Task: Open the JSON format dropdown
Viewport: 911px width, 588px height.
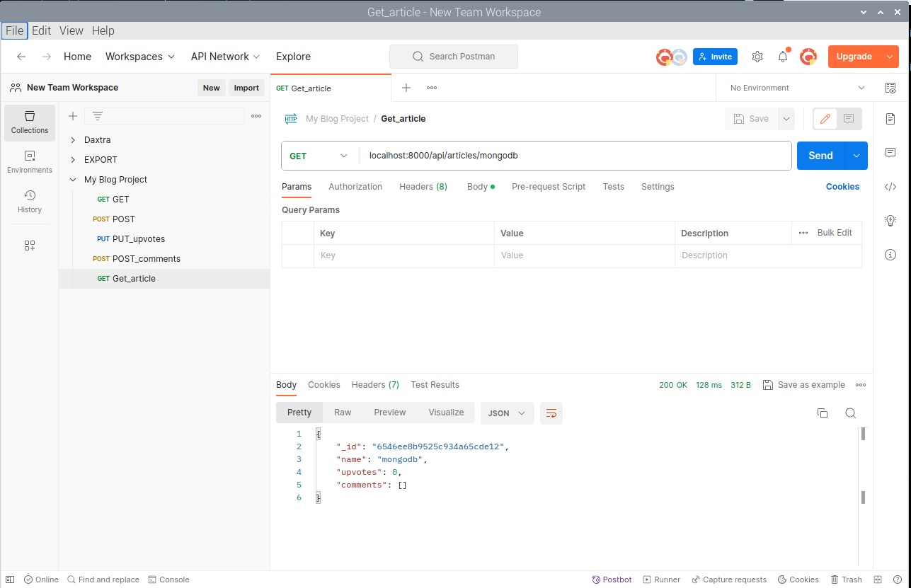Action: point(508,413)
